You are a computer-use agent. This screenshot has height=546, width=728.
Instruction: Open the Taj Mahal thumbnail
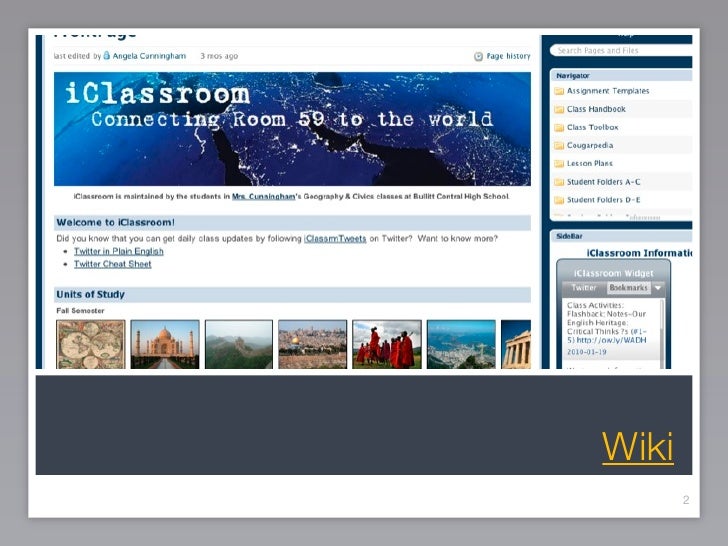[165, 344]
